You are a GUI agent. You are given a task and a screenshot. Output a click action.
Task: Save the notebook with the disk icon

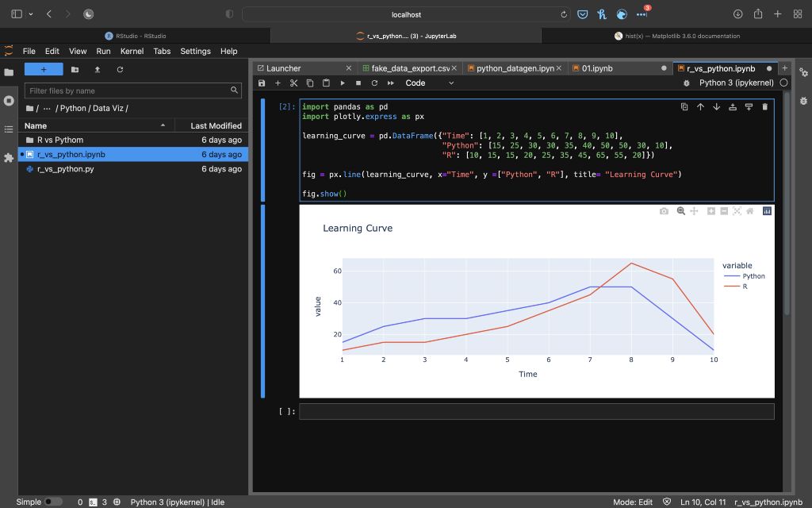[x=262, y=83]
